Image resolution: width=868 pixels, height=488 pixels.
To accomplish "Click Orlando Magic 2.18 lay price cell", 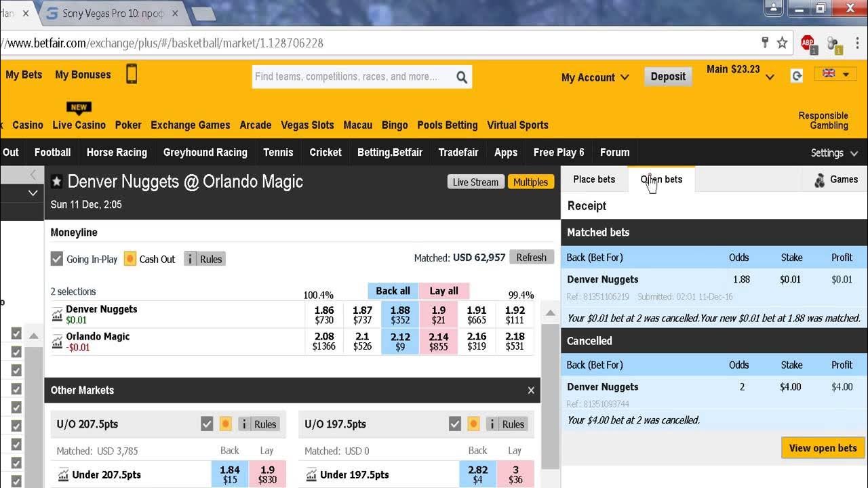I will tap(515, 342).
